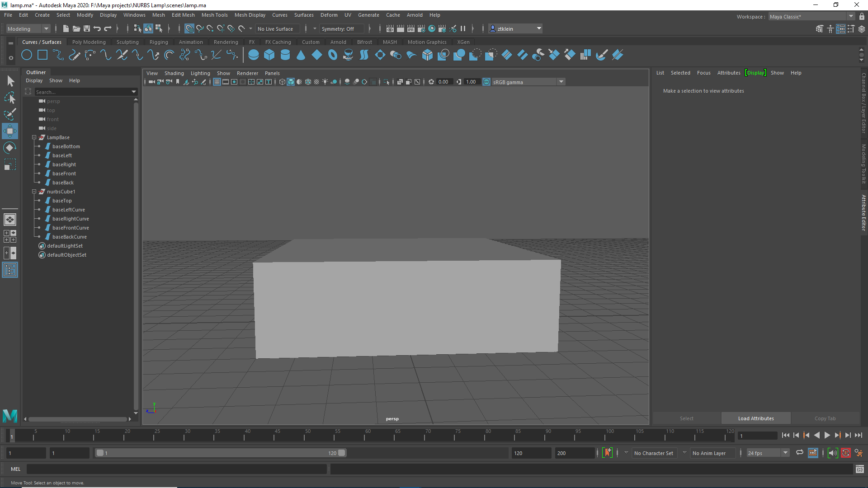
Task: Mute audio using the speaker icon
Action: [x=832, y=453]
